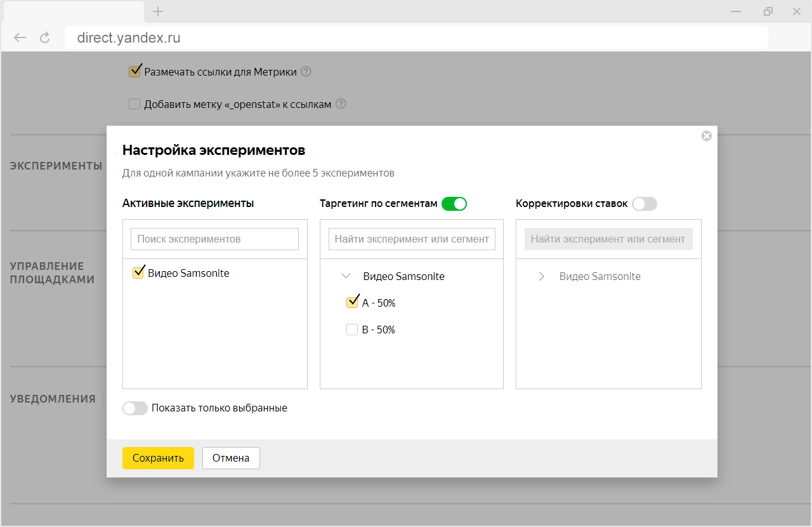812x527 pixels.
Task: Toggle 'Показать только выбранные' switch
Action: (135, 408)
